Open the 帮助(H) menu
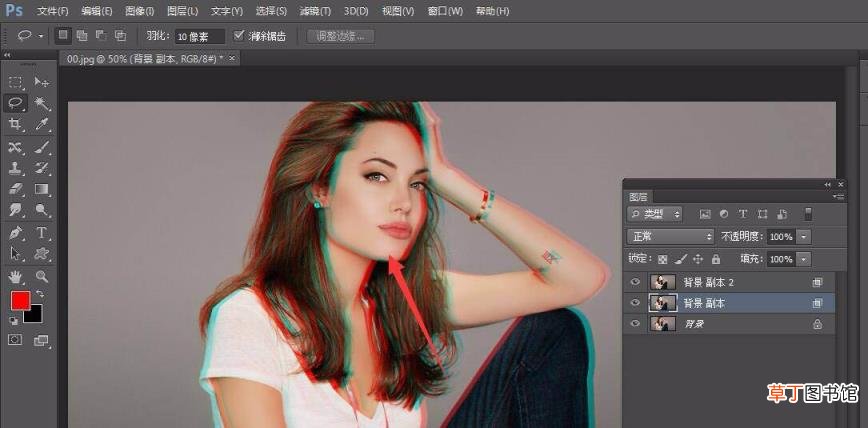 coord(492,11)
